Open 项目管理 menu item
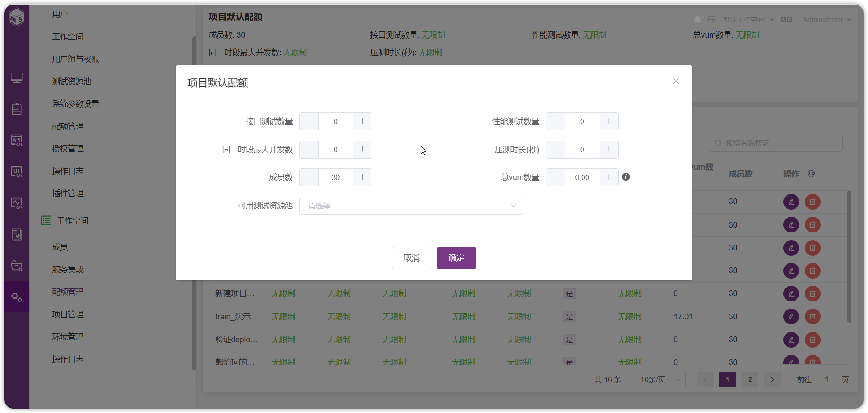The width and height of the screenshot is (868, 413). 68,314
